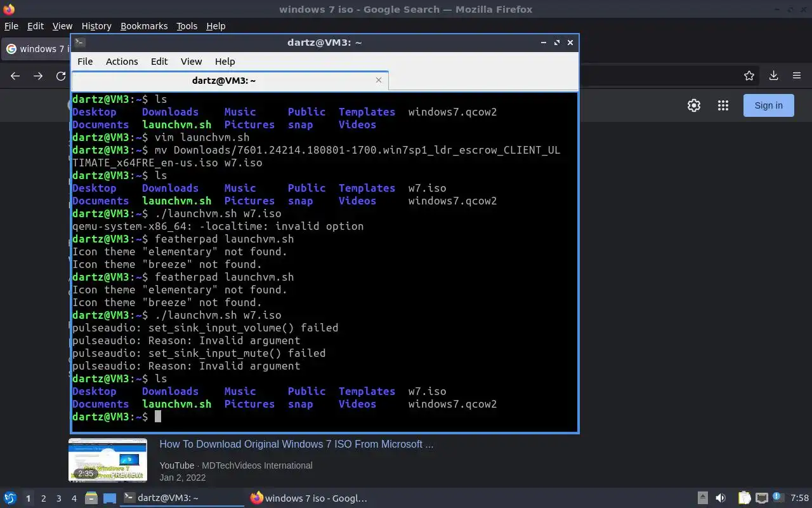The image size is (812, 508).
Task: Click the Google Sign in button
Action: point(769,105)
